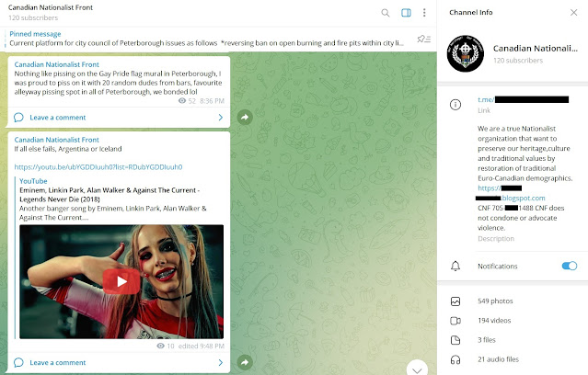Leave a comment on the YouTube post
588x375 pixels.
119,362
